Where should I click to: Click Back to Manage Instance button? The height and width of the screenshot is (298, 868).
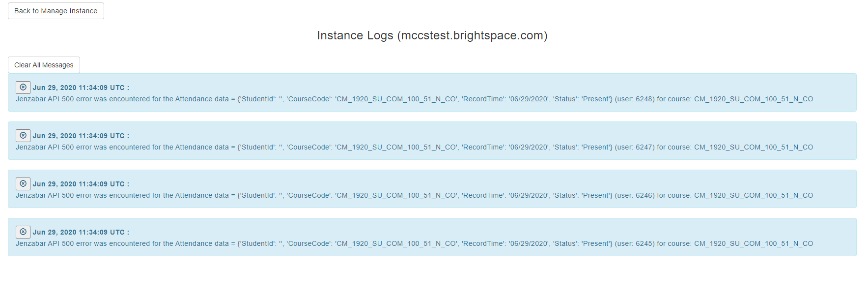point(56,11)
